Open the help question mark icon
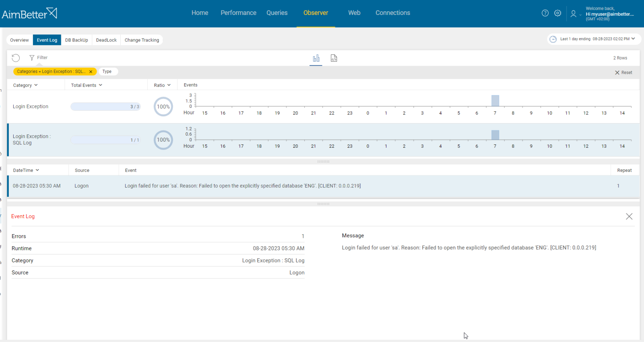Image resolution: width=644 pixels, height=342 pixels. 545,13
